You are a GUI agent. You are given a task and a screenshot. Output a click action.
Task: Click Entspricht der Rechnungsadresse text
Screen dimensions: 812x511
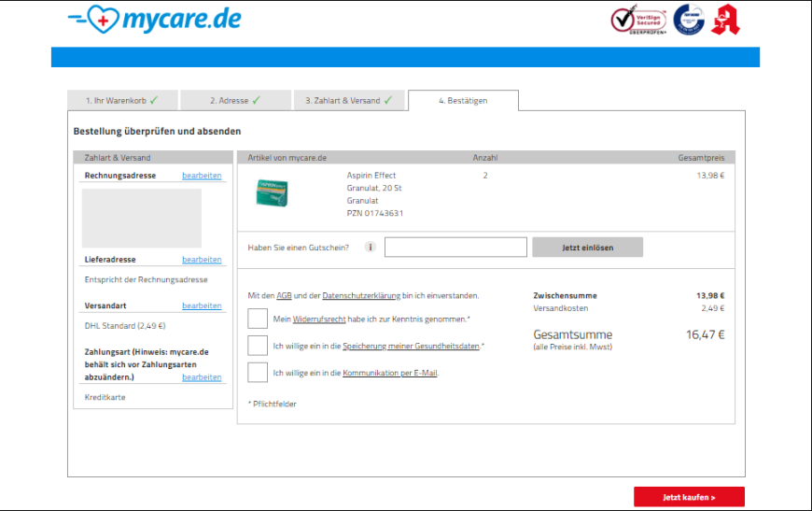tap(146, 280)
